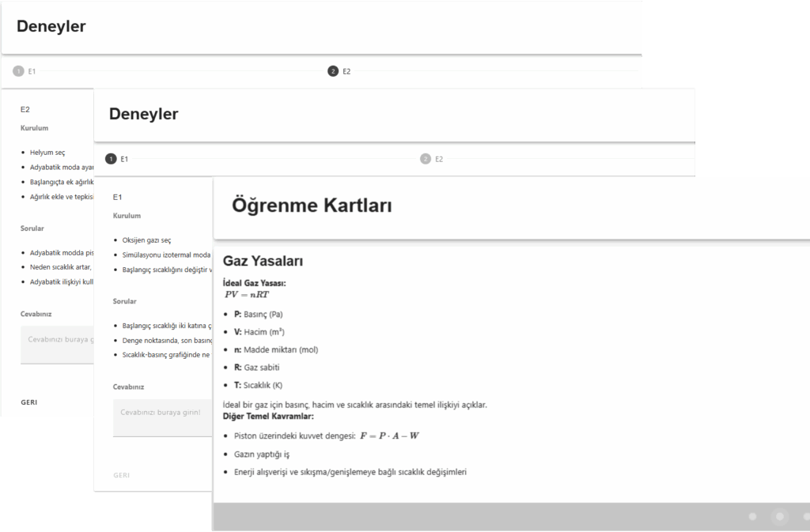Screen dimensions: 810x532
Task: Select the leftmost carousel dot on the grey bar
Action: [753, 516]
